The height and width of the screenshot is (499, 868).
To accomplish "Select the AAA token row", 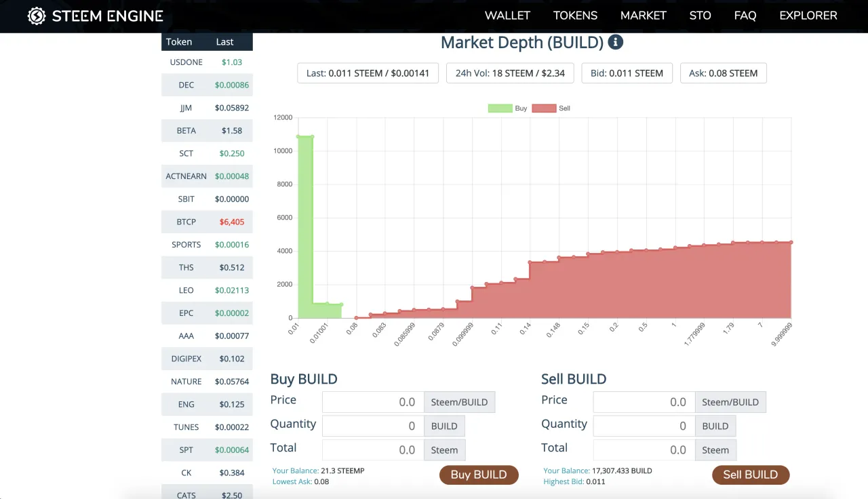I will [x=207, y=336].
